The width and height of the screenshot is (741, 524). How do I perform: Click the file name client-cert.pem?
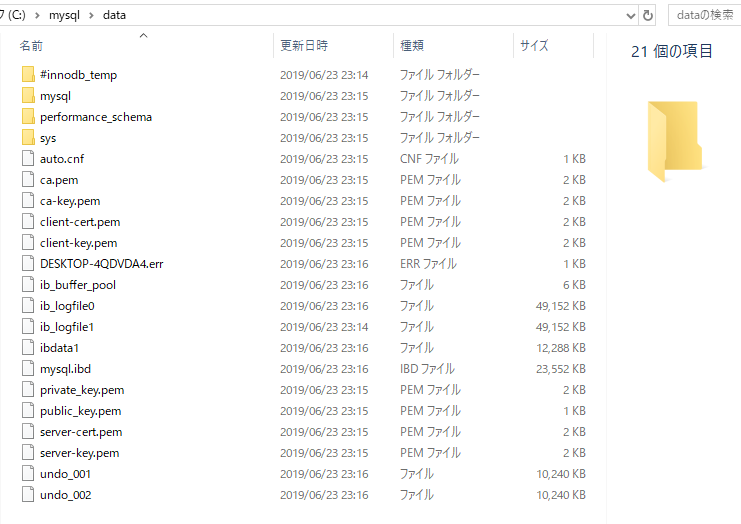pos(80,222)
